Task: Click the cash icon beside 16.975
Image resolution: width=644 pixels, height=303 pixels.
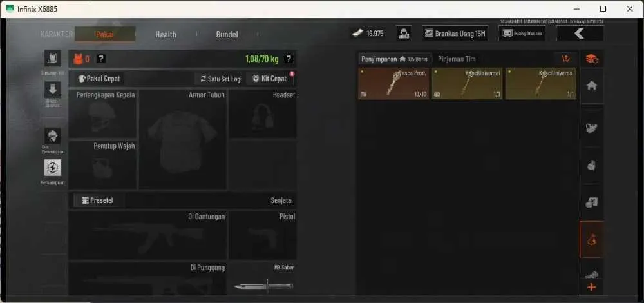Action: tap(357, 34)
